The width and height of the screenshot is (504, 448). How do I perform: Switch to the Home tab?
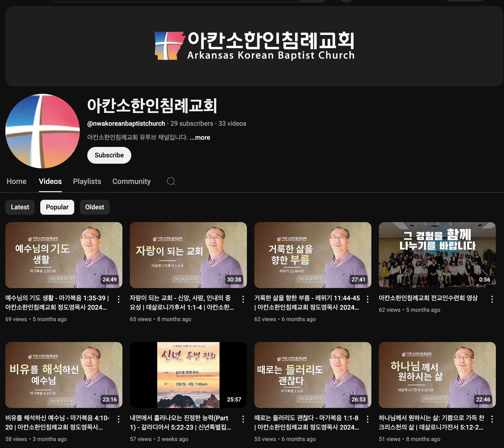point(16,181)
